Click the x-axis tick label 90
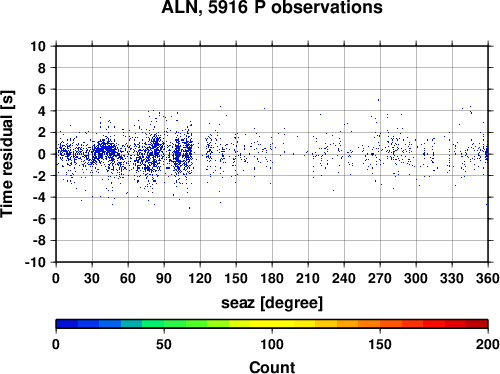Image resolution: width=500 pixels, height=374 pixels. click(164, 278)
